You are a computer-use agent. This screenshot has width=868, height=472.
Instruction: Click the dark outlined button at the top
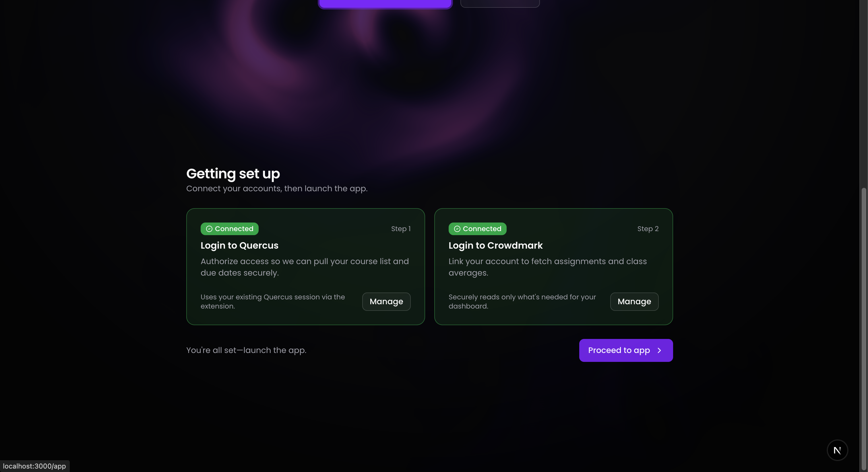coord(500,3)
